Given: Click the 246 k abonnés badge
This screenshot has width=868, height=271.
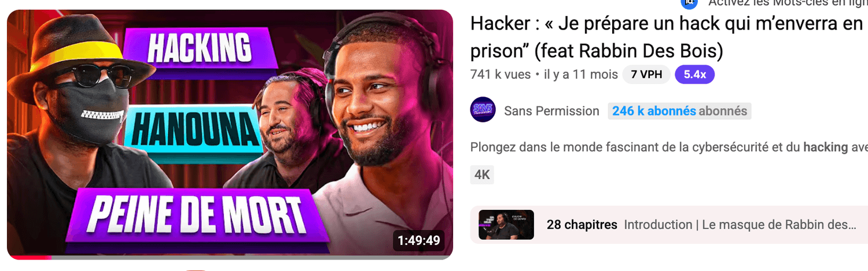Looking at the screenshot, I should point(679,111).
